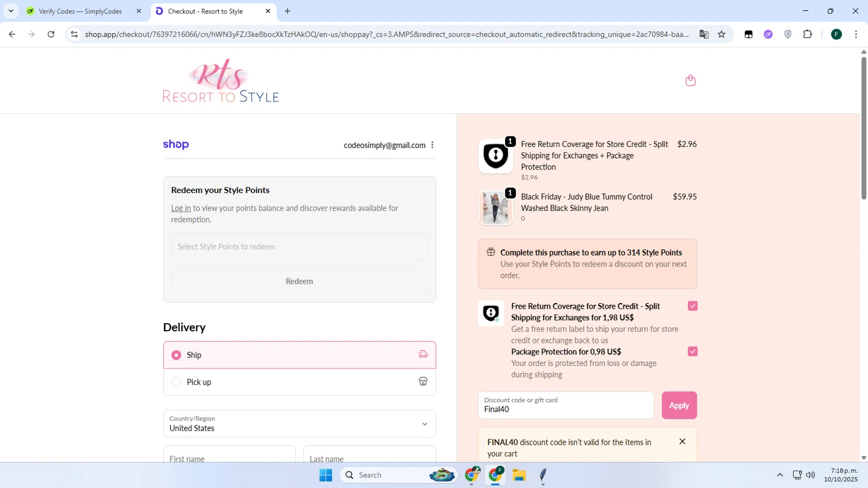Click the Discount code or gift card field
This screenshot has width=868, height=488.
[x=565, y=405]
